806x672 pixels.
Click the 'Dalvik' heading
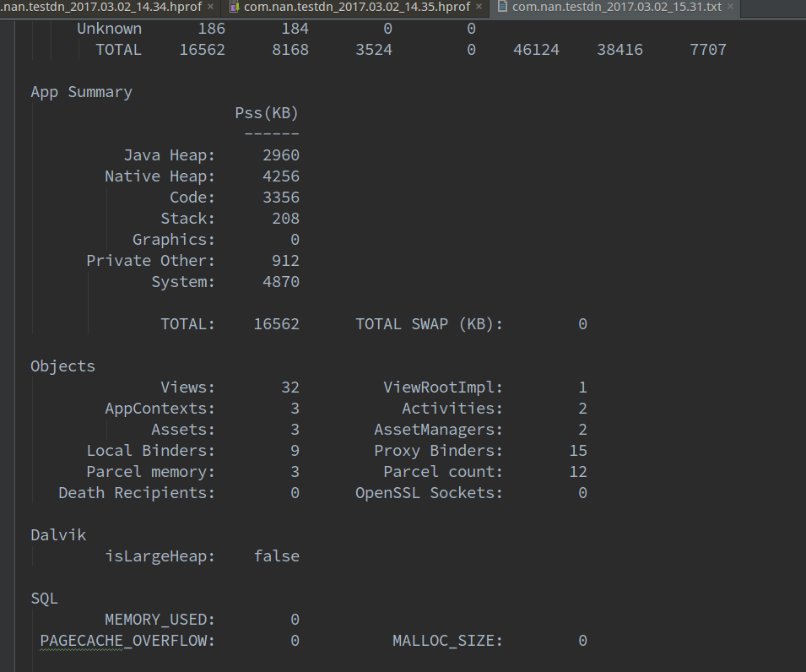[x=58, y=534]
